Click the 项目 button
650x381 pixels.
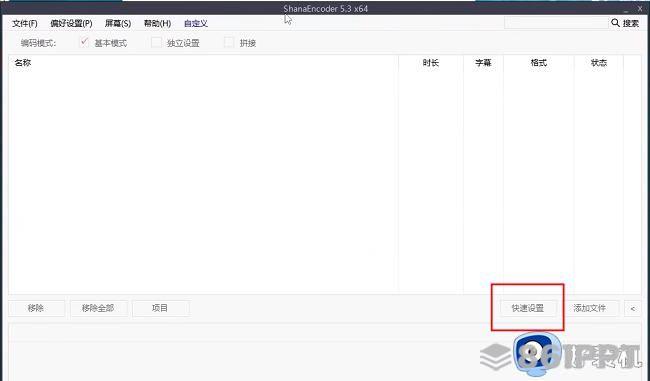(x=160, y=308)
